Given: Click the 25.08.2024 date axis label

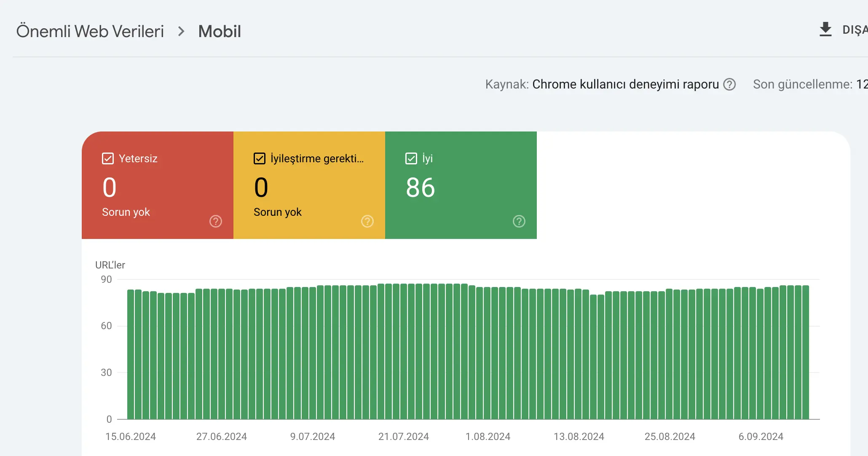Looking at the screenshot, I should pos(670,437).
